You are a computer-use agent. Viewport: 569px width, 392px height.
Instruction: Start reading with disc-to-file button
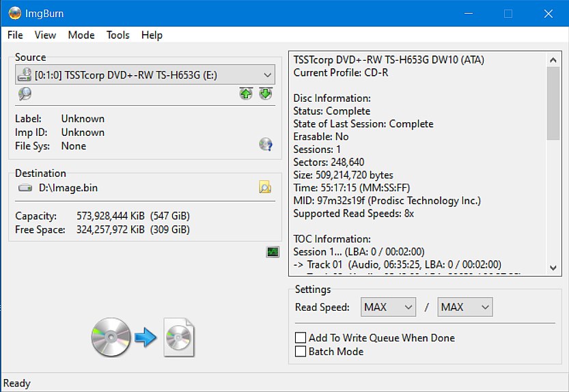click(x=143, y=337)
